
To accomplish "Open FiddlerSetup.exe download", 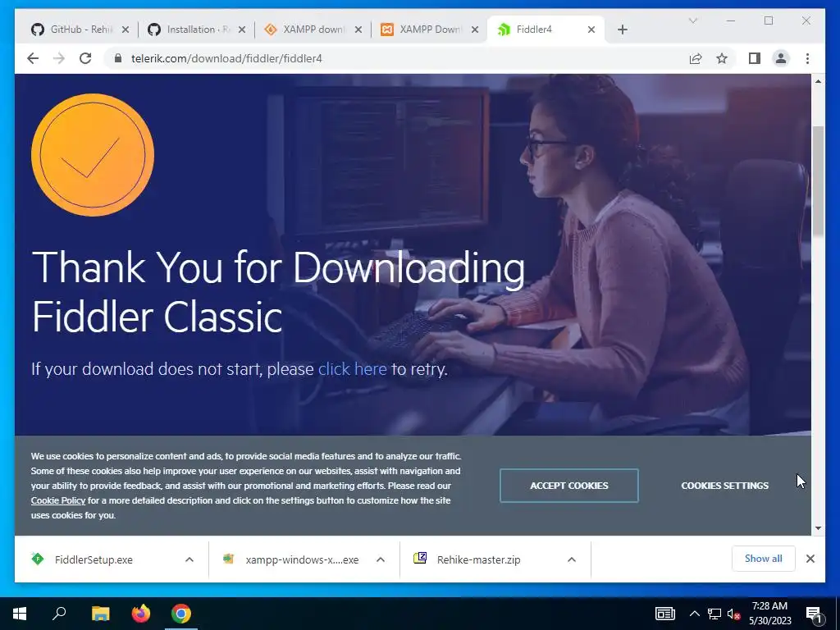I will (94, 559).
